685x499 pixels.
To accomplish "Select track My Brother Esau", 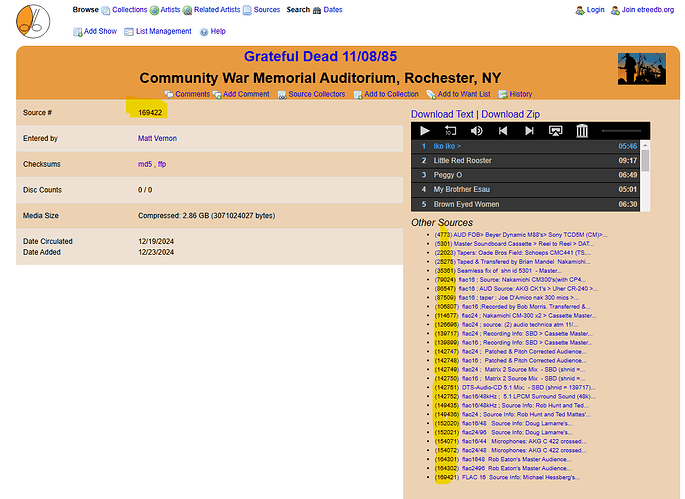I will pyautogui.click(x=526, y=190).
